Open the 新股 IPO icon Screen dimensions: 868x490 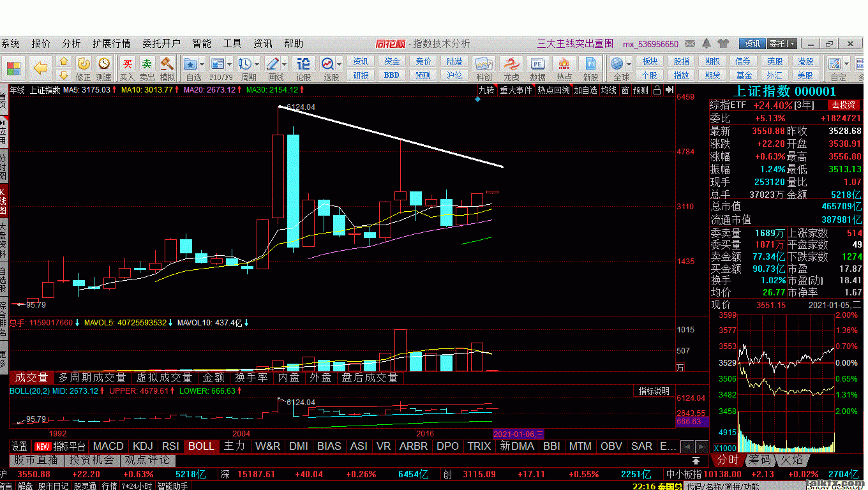(x=591, y=68)
